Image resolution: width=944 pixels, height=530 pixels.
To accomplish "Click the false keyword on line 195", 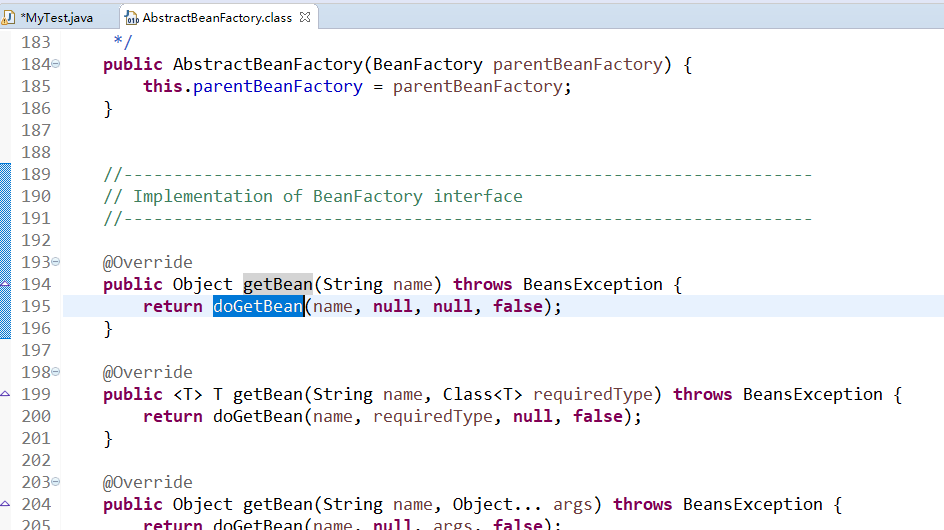I will (518, 306).
